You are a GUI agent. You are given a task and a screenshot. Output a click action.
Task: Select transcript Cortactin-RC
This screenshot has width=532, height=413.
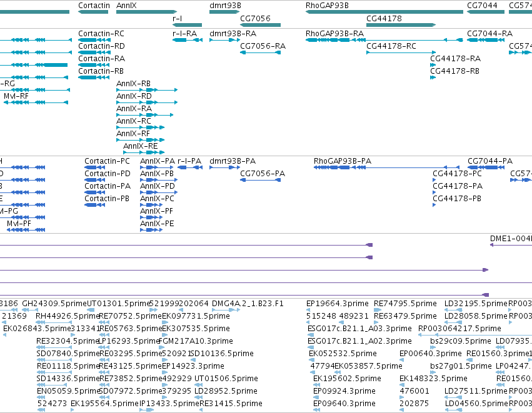101,34
